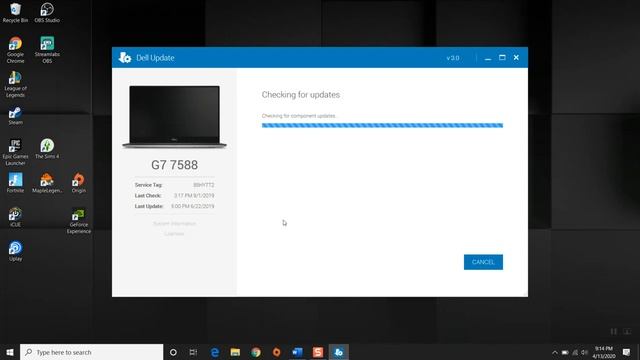Select the GeForce Experience desktop shortcut

pyautogui.click(x=78, y=220)
